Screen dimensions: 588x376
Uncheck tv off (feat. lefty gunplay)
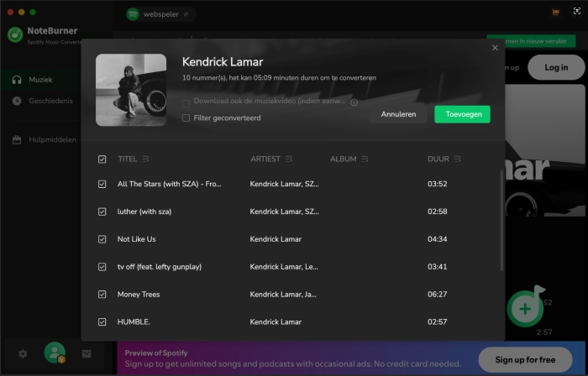102,267
